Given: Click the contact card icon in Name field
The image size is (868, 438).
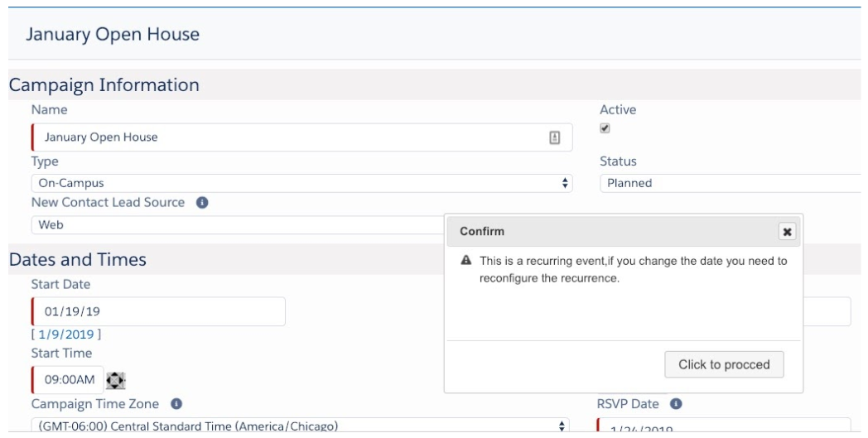Looking at the screenshot, I should (x=555, y=137).
